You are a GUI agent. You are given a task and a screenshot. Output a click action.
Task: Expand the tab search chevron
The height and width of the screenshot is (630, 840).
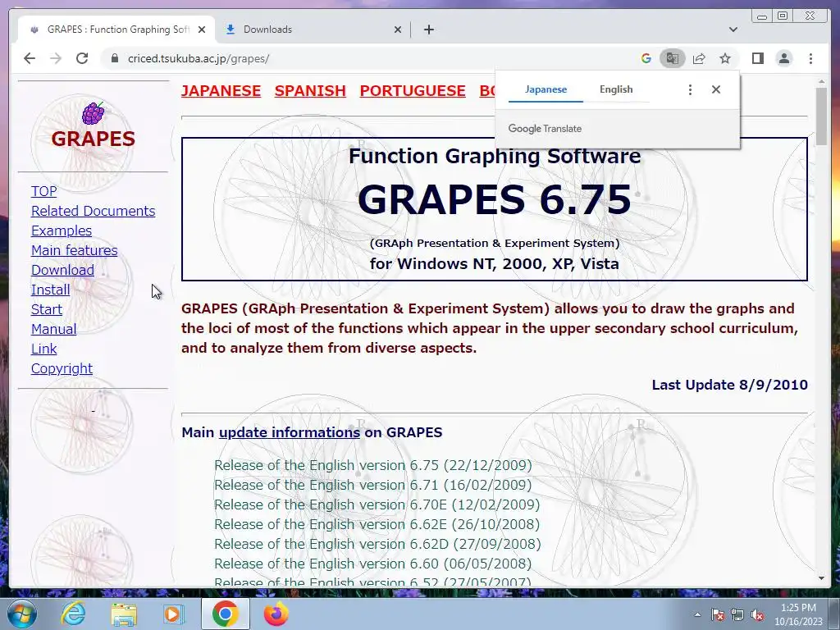tap(733, 30)
